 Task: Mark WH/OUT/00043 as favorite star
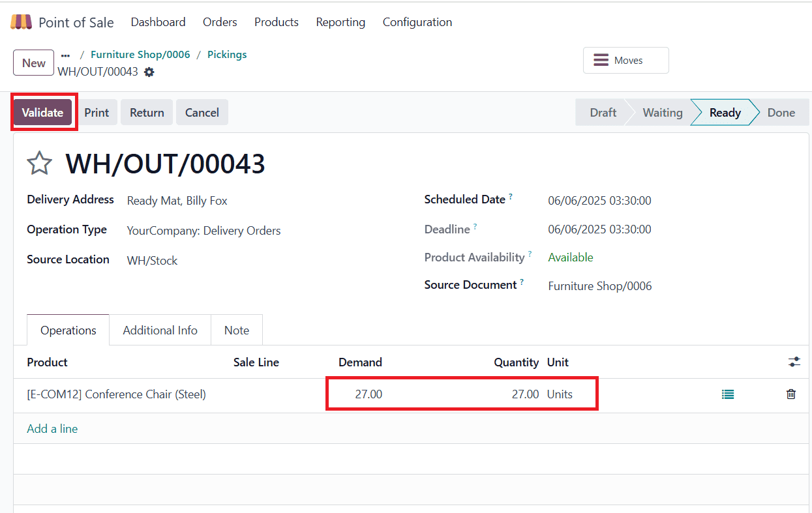(39, 163)
